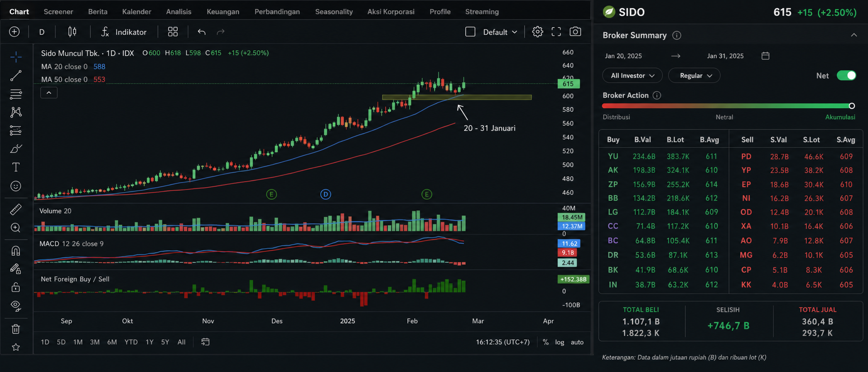Collapse the Broker Summary panel
The height and width of the screenshot is (372, 868).
tap(854, 35)
